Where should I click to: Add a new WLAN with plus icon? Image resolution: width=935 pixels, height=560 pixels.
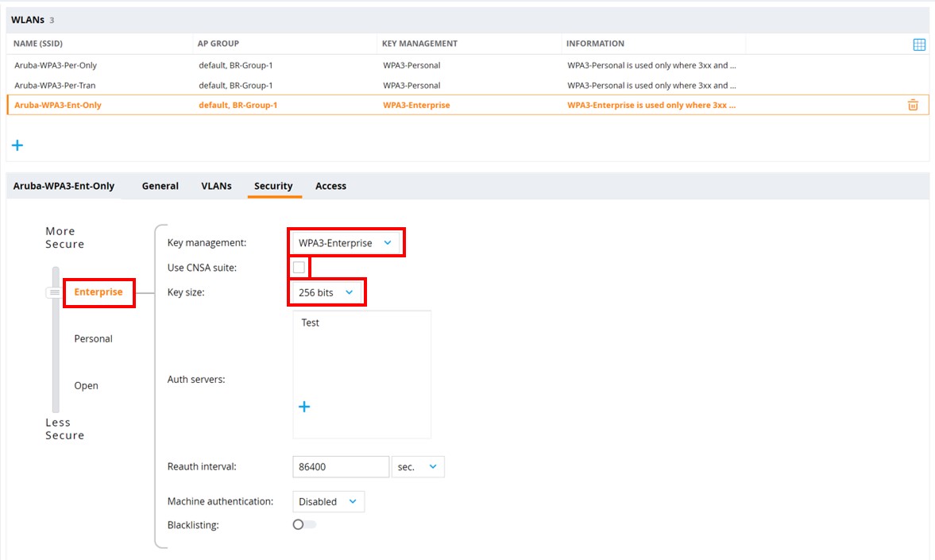17,145
